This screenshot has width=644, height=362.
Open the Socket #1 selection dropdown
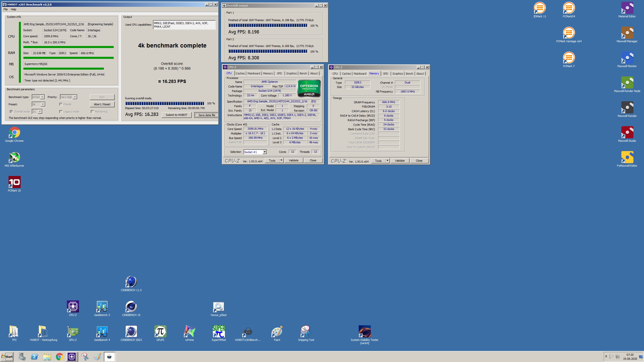[x=265, y=152]
